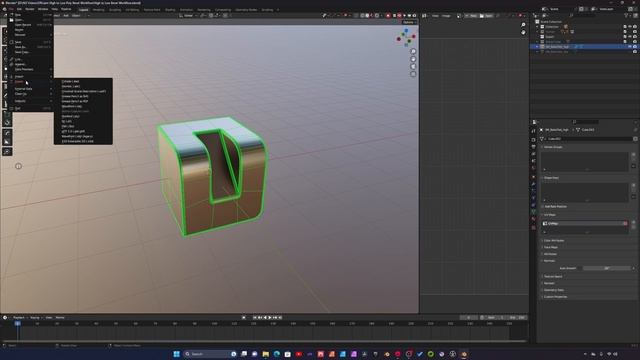Switch to the Shading workspace tab
Viewport: 640px width, 360px height.
click(x=170, y=9)
